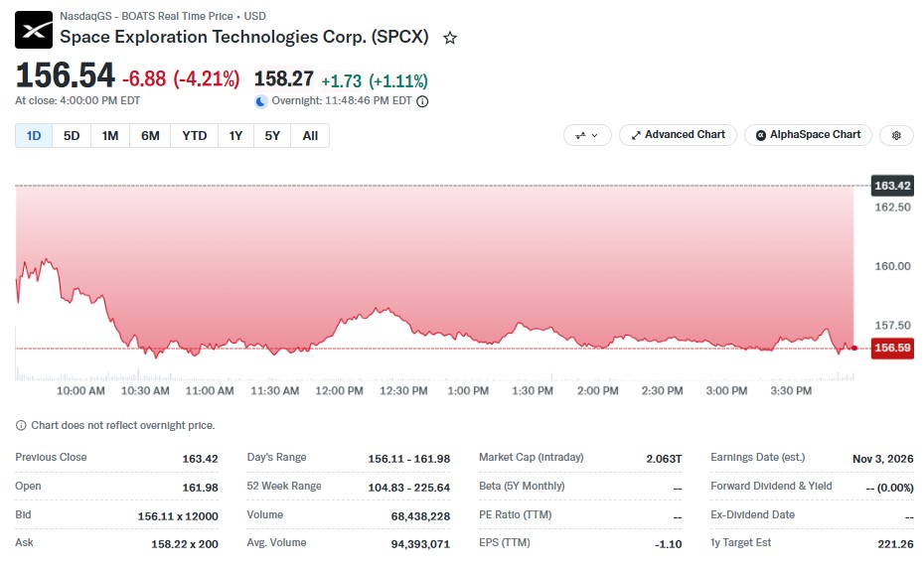
Task: Click the Open value 161.98
Action: click(x=200, y=488)
